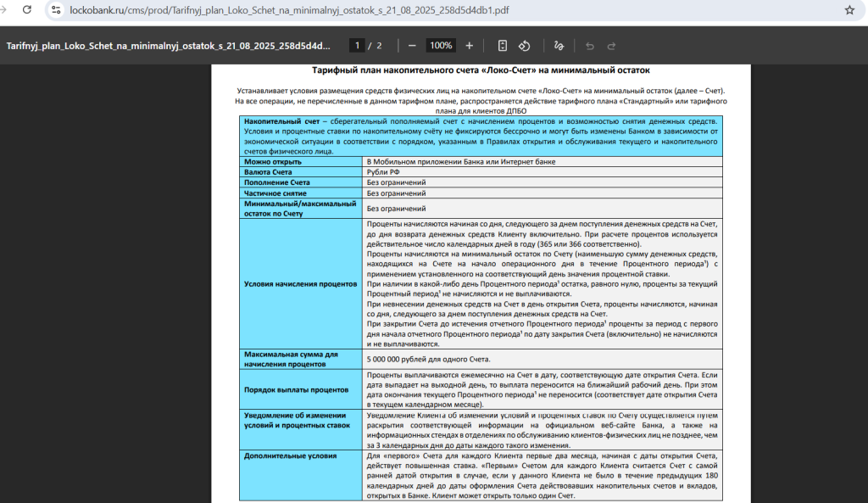Click the 'Дополнительные условия' label cell
This screenshot has width=868, height=503.
point(301,475)
